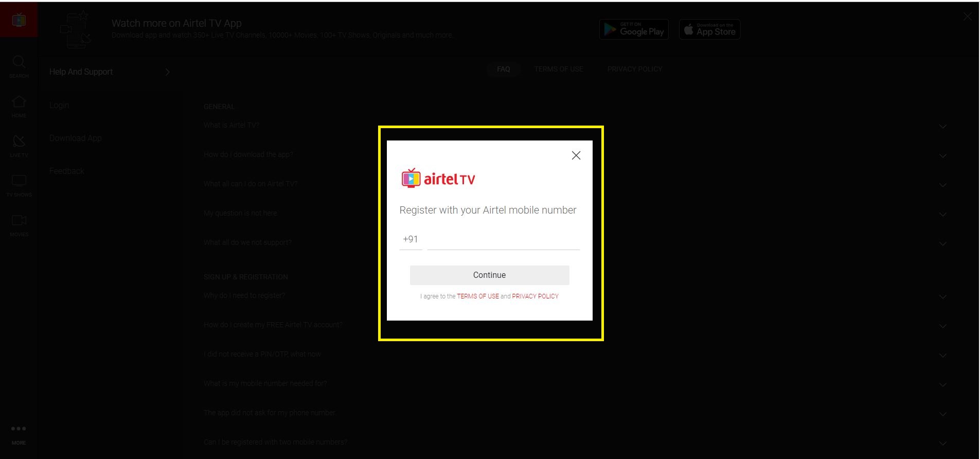Open TV Shows section in the sidebar
The image size is (980, 459).
[19, 186]
